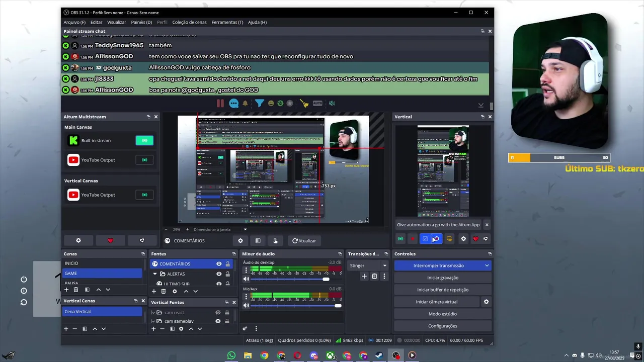Viewport: 644px width, 362px height.
Task: Hide the COMENTÁRIOS source with eye icon
Action: tap(219, 264)
